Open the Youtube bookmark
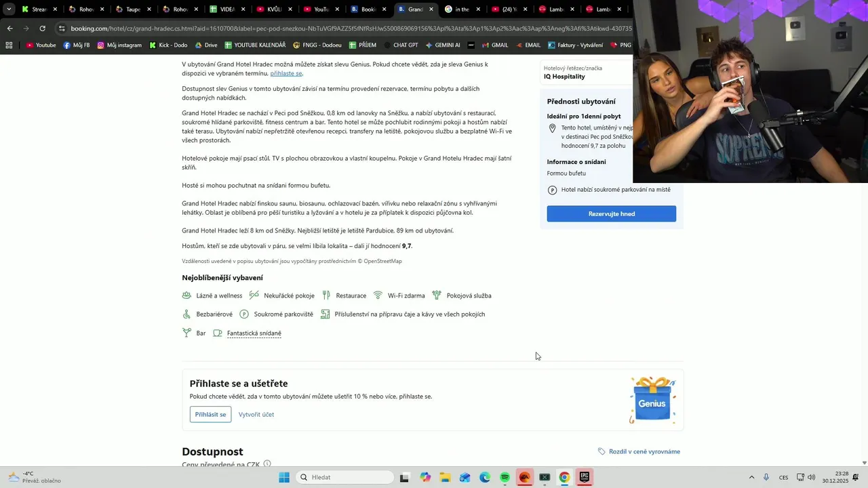 pyautogui.click(x=41, y=45)
